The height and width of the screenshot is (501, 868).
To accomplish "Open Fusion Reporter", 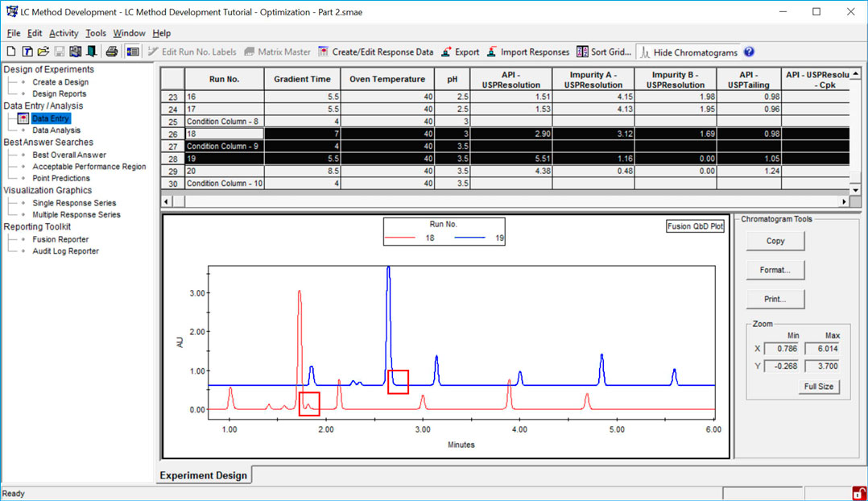I will tap(60, 240).
